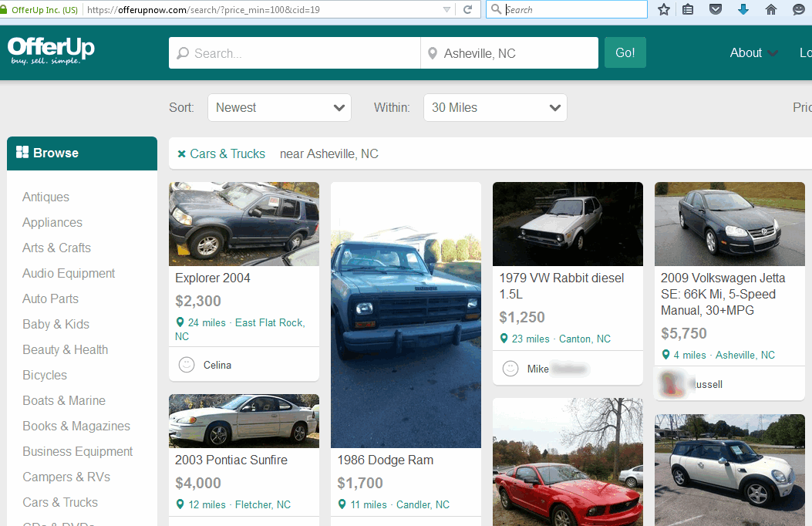Click the 2003 Pontiac Sunfire title
Viewport: 812px width, 526px height.
coord(231,460)
